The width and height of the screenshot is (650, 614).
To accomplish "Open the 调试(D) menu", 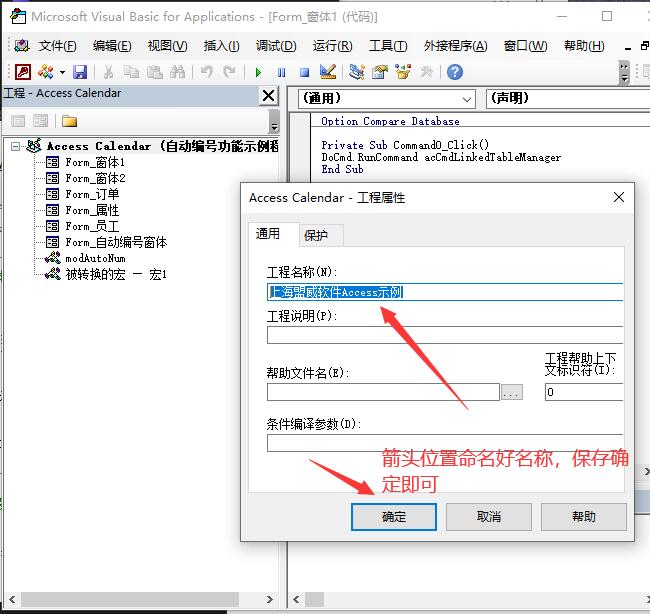I will 276,46.
